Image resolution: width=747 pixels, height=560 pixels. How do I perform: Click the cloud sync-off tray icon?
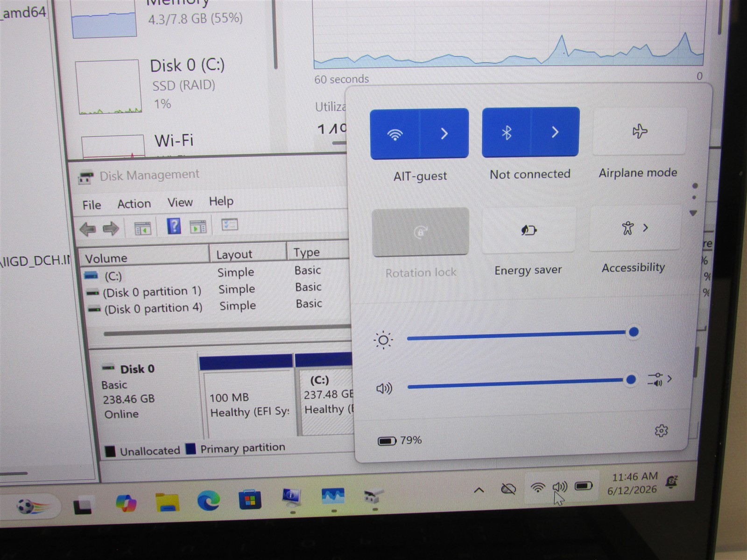(x=508, y=489)
